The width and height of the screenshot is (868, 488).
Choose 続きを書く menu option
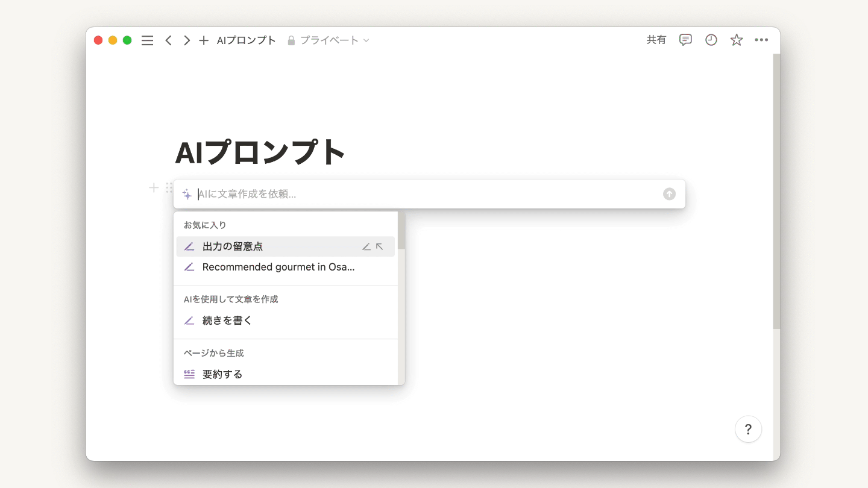point(286,321)
